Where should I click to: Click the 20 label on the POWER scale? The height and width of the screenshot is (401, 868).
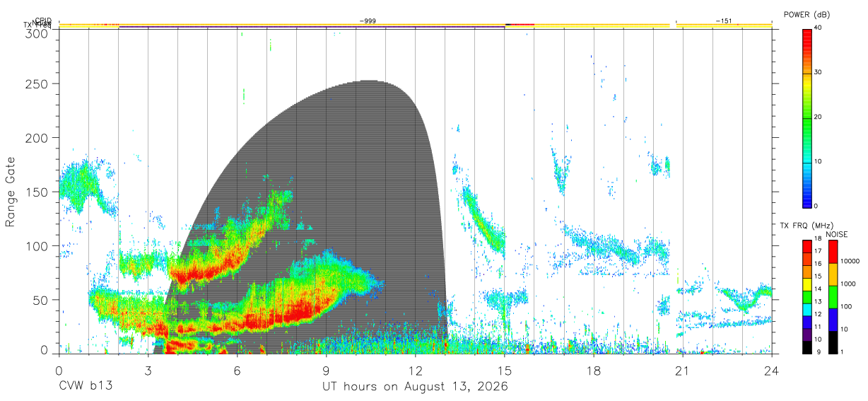[819, 117]
